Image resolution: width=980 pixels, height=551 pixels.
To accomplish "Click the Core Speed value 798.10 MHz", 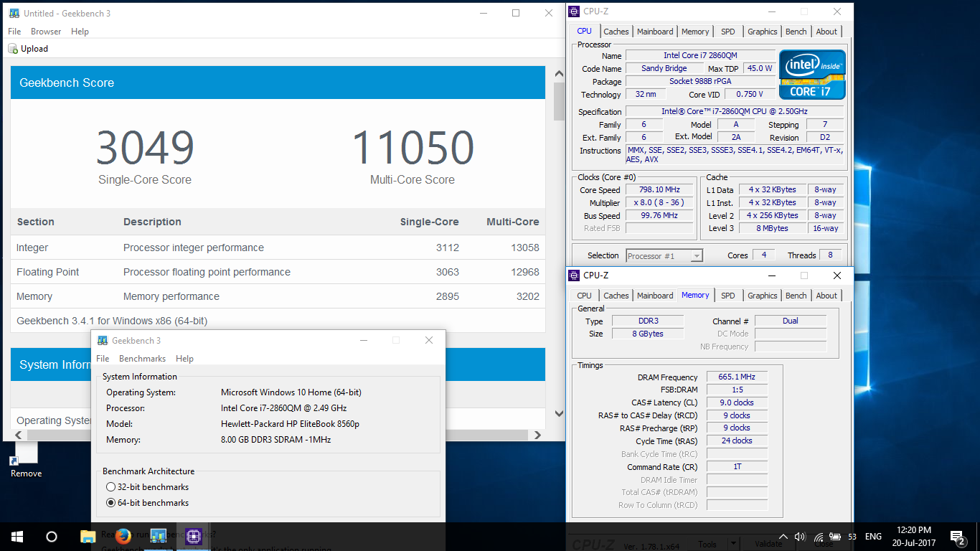I will click(659, 190).
